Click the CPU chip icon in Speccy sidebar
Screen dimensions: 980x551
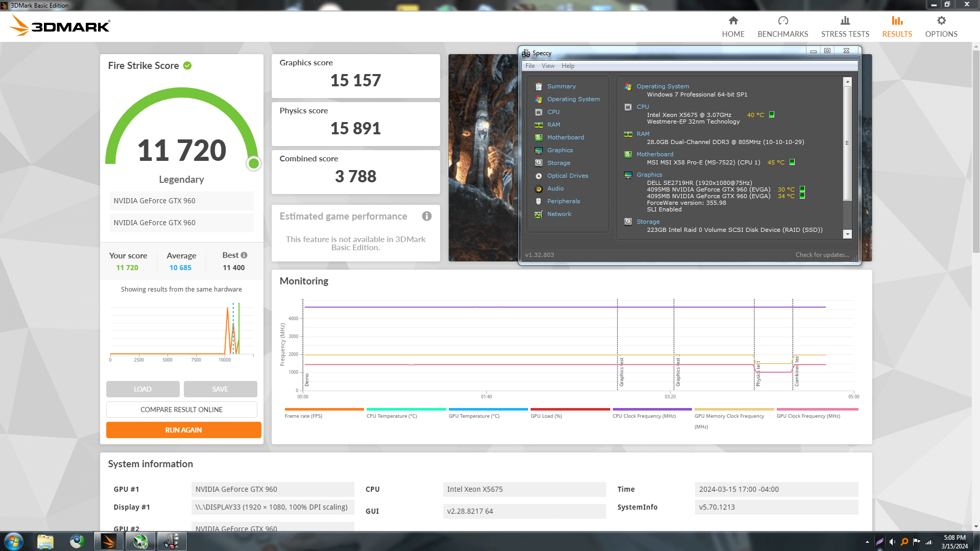coord(538,112)
